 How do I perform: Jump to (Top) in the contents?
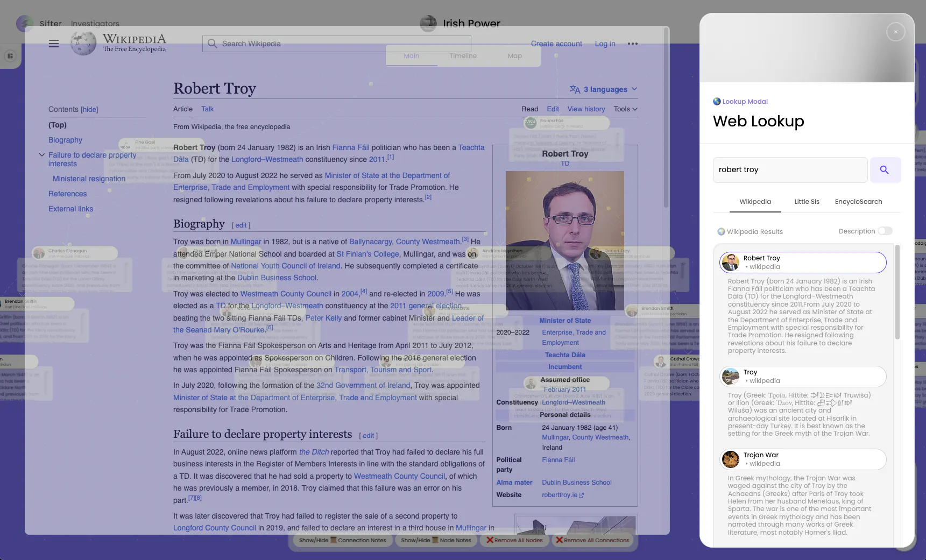[58, 125]
